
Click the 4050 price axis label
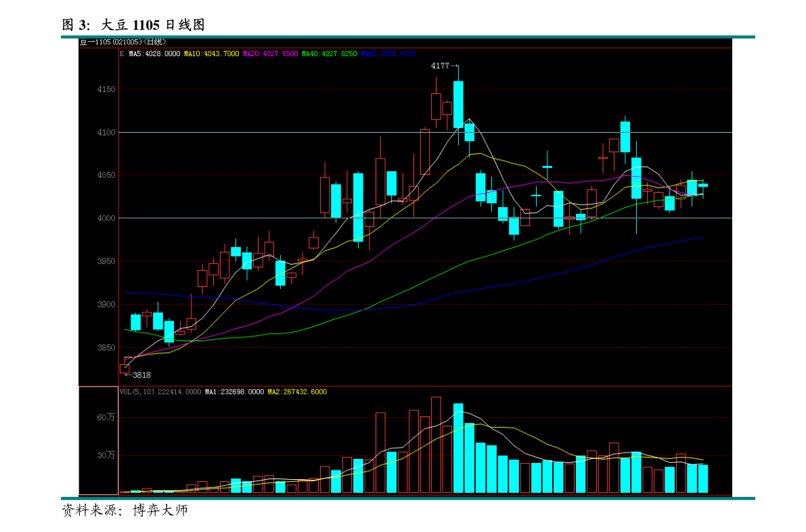point(106,175)
